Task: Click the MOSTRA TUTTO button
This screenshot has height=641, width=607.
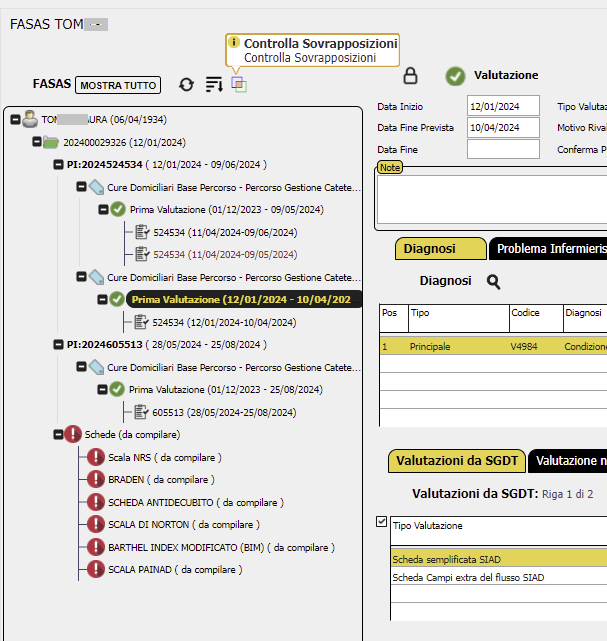Action: click(x=118, y=85)
